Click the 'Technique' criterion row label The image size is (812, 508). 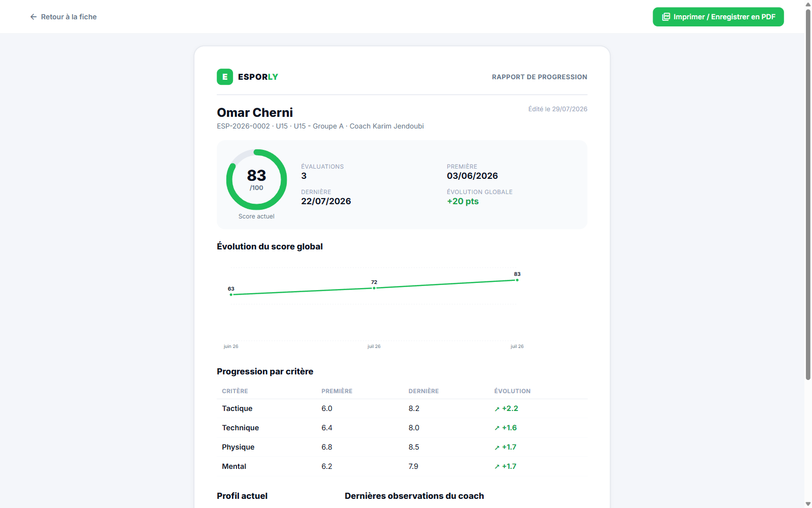[241, 428]
